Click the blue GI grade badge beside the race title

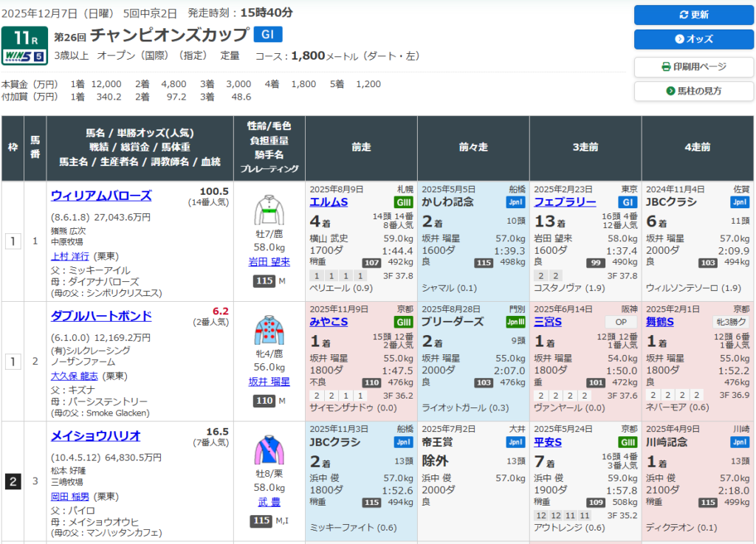coord(267,35)
